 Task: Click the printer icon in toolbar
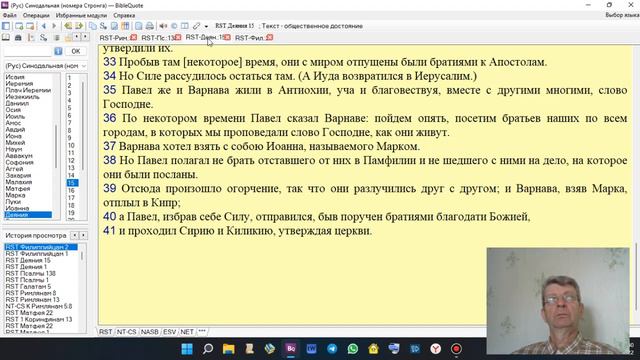(x=150, y=26)
